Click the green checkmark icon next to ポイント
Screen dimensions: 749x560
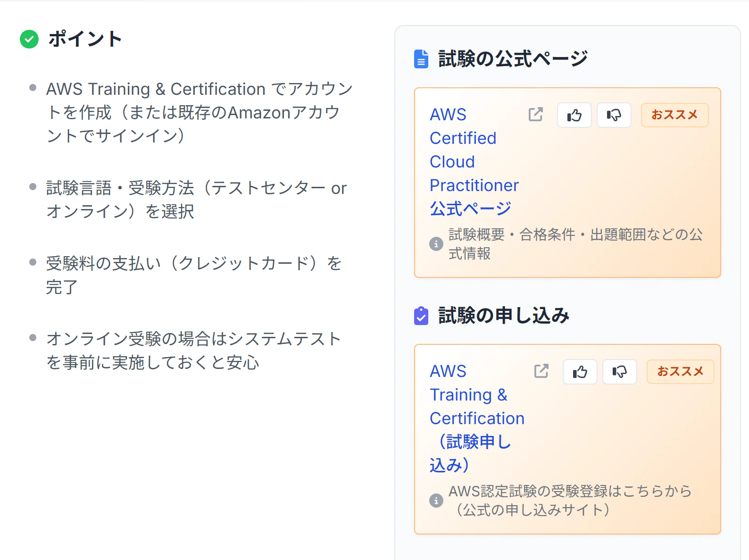click(29, 39)
